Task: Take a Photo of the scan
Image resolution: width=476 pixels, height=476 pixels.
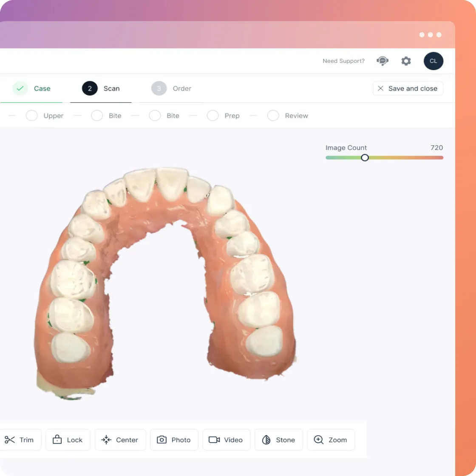Action: [x=174, y=439]
